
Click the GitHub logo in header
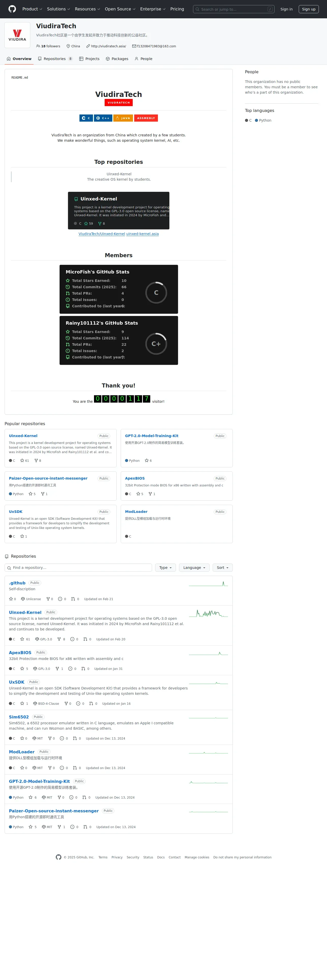tap(12, 9)
